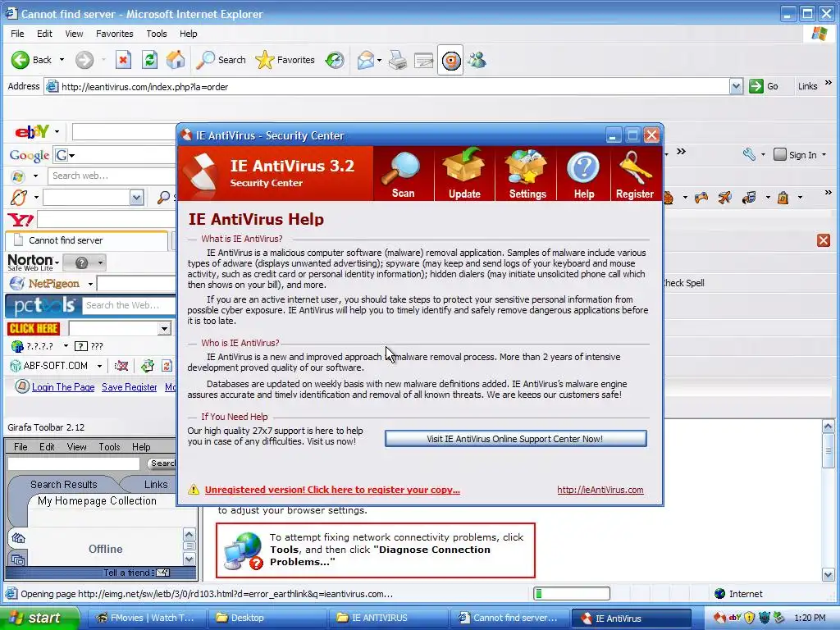Open the http://ieAntiVirus.com link
The height and width of the screenshot is (630, 840).
pyautogui.click(x=600, y=490)
